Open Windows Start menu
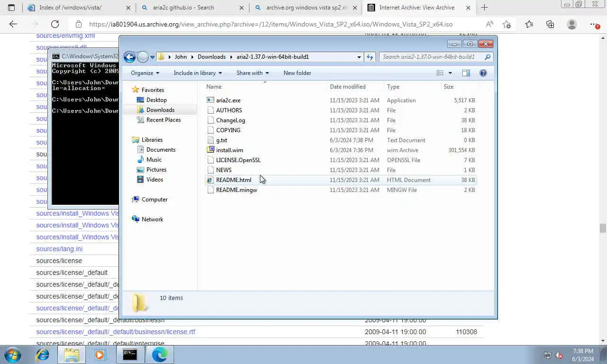 13,355
